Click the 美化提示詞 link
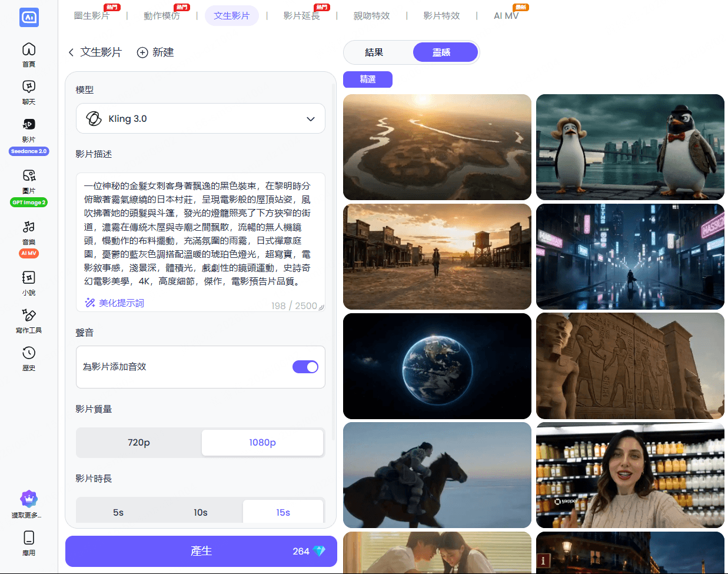 (121, 303)
